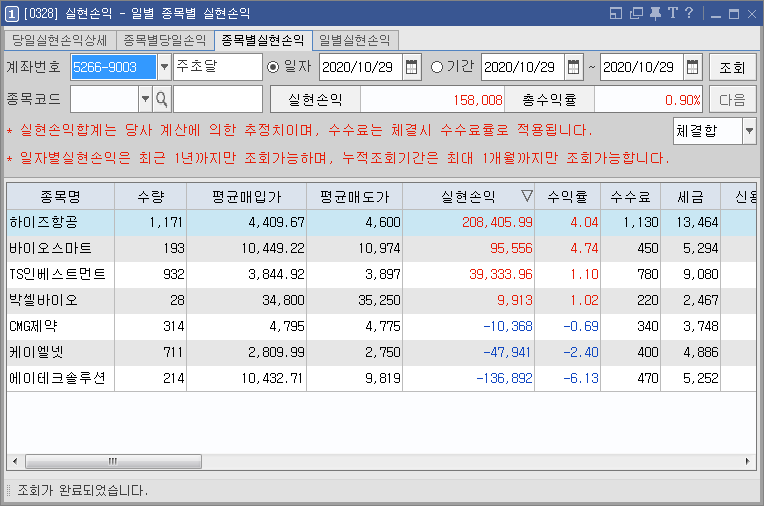The width and height of the screenshot is (764, 506).
Task: Click the screen number 1 icon
Action: 12,14
